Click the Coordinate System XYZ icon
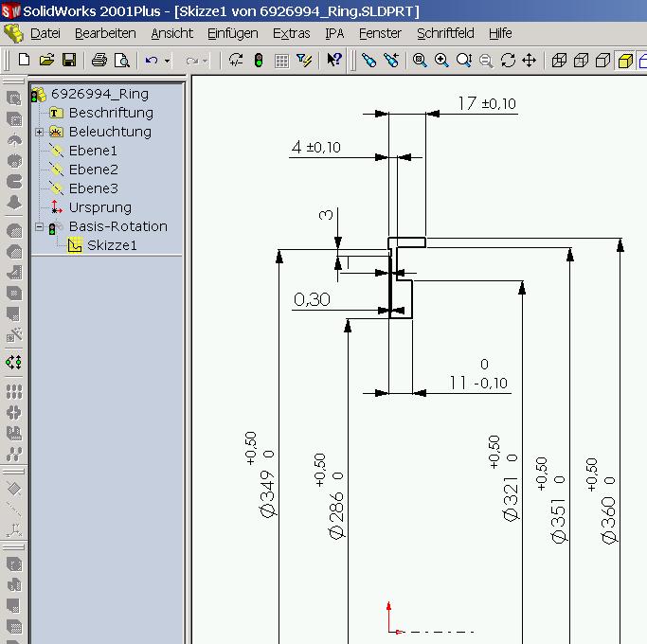This screenshot has height=644, width=647. click(x=14, y=530)
